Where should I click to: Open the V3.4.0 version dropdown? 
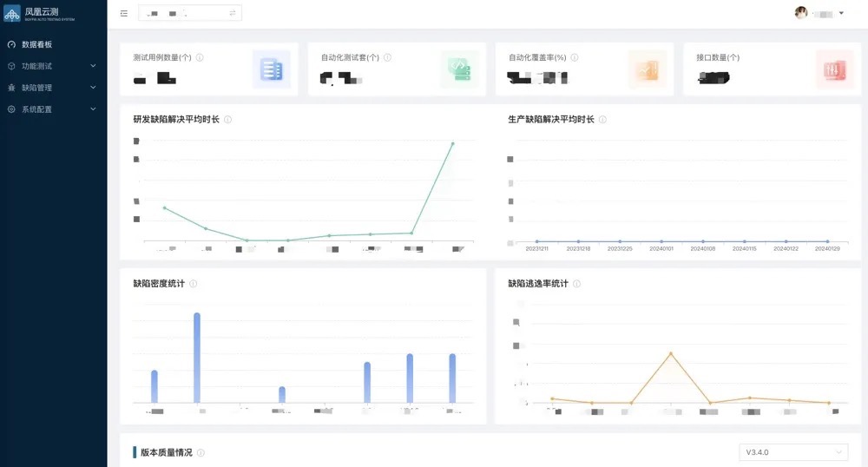click(793, 452)
